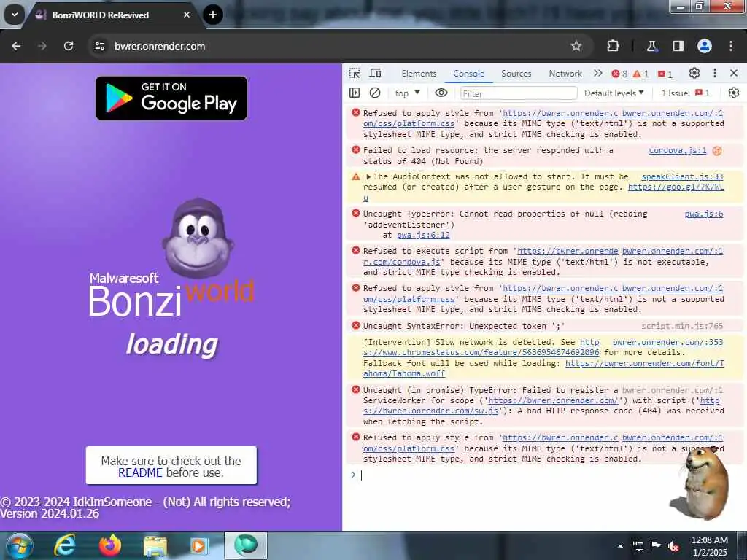Screen dimensions: 747x560
Task: Open the Extensions puzzle icon
Action: point(613,46)
